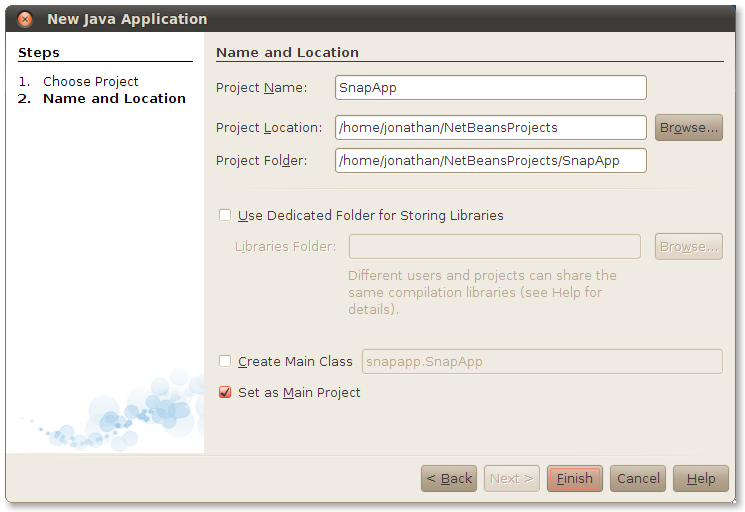Click the Browse button beside Libraries Folder
745x512 pixels.
688,247
